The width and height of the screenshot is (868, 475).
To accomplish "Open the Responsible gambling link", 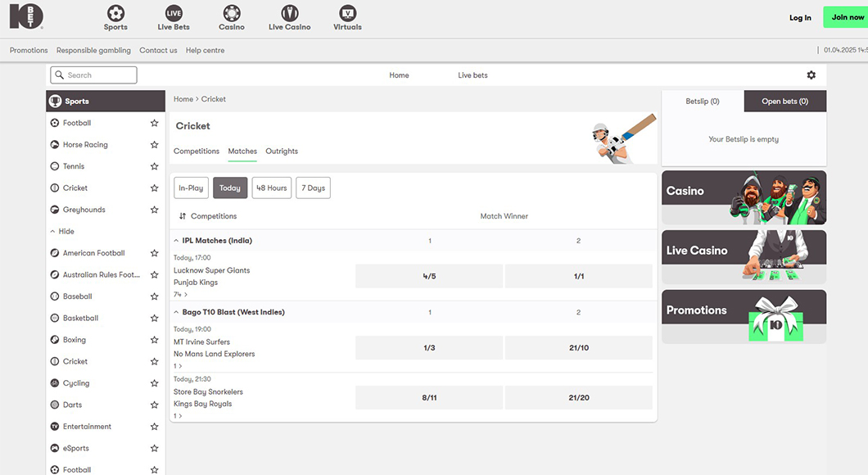I will point(93,51).
